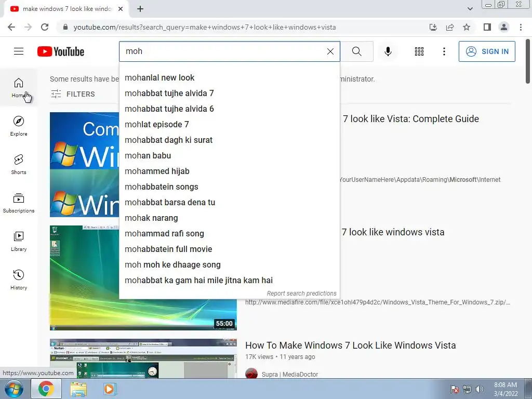Screen dimensions: 532x399
Task: Open Subscriptions in the sidebar
Action: coord(19,203)
